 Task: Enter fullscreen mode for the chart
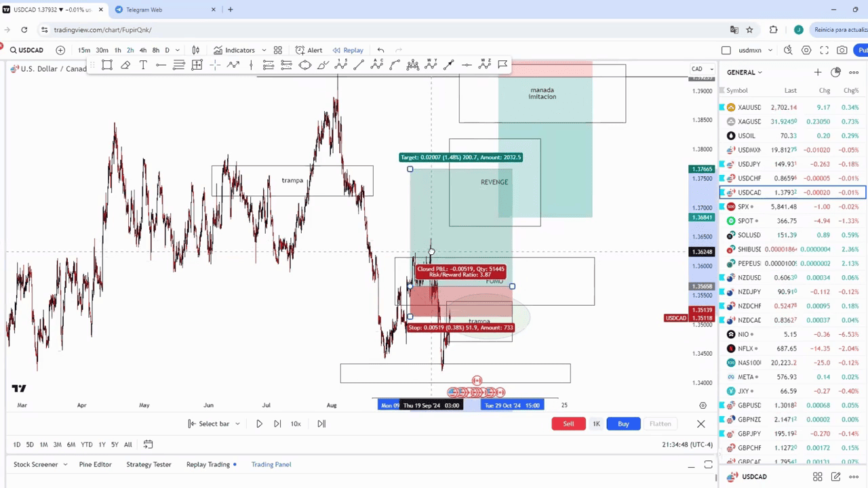(x=824, y=50)
